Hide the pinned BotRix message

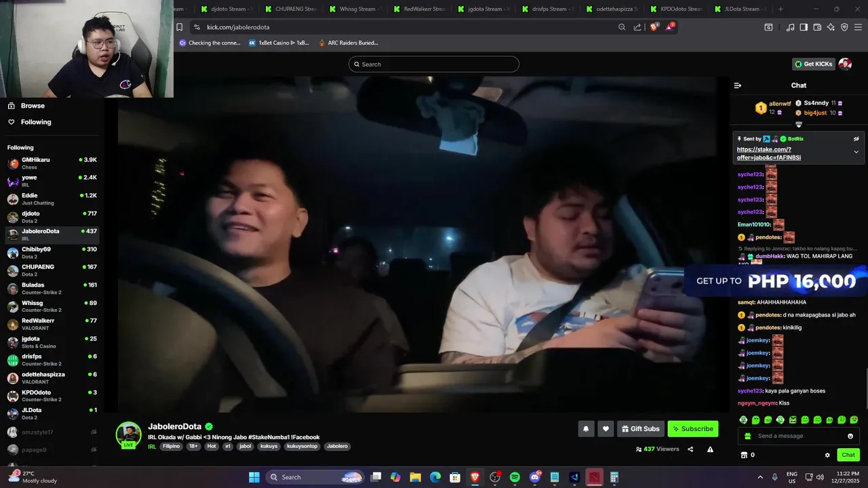click(x=856, y=139)
